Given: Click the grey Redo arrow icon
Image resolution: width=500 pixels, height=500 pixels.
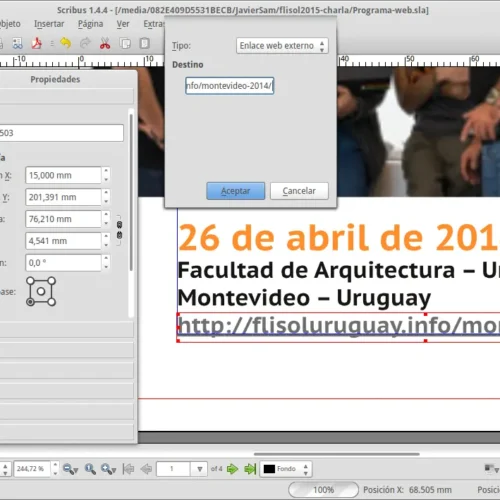Looking at the screenshot, I should tap(85, 43).
